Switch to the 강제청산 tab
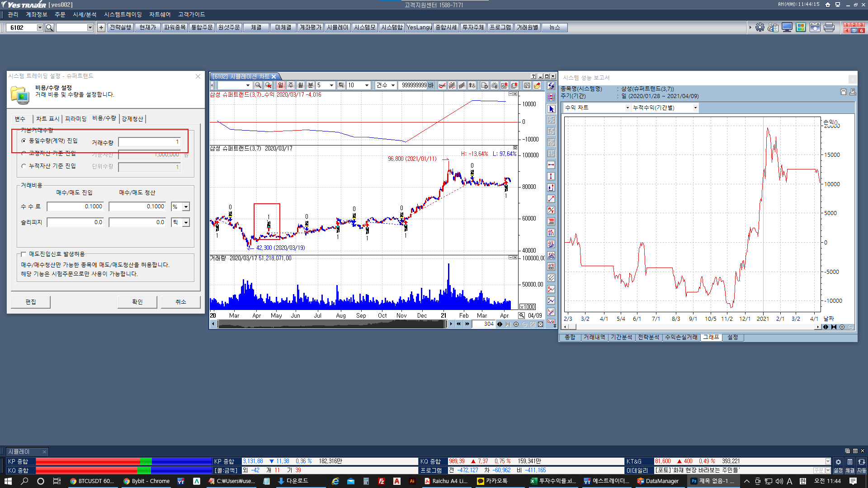This screenshot has height=488, width=868. 132,119
